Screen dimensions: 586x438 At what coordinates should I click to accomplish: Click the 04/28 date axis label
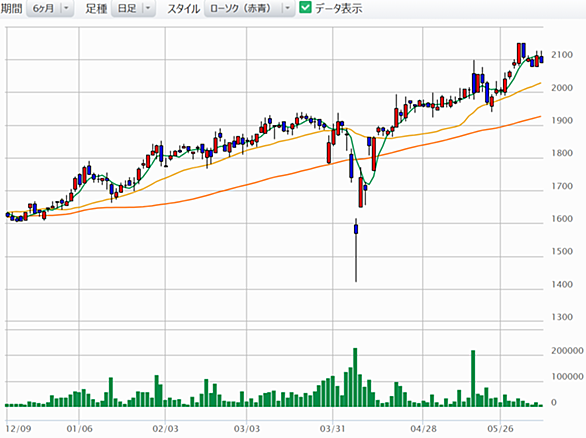pyautogui.click(x=423, y=429)
